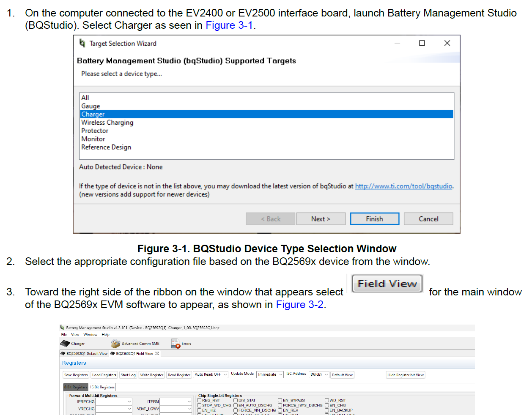Open I2C Address D6(6B) dropdown

point(319,374)
